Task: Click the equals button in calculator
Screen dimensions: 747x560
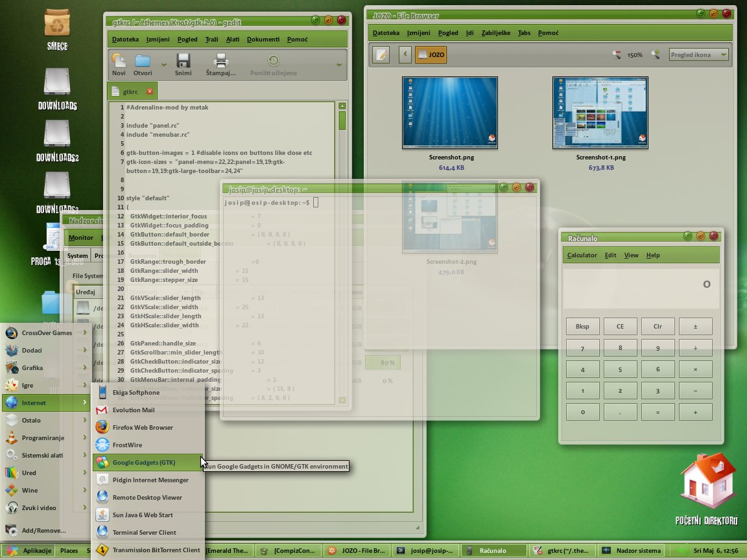Action: (658, 412)
